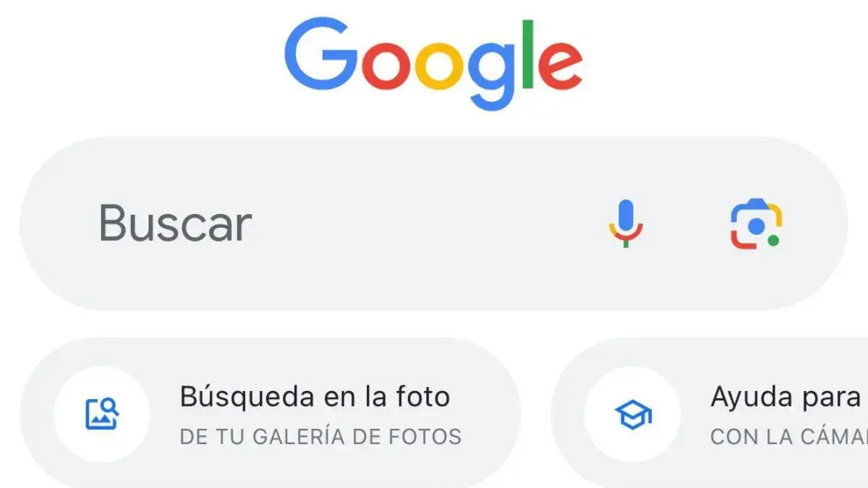868x488 pixels.
Task: Click the blue capital G in logo
Action: coord(321,54)
